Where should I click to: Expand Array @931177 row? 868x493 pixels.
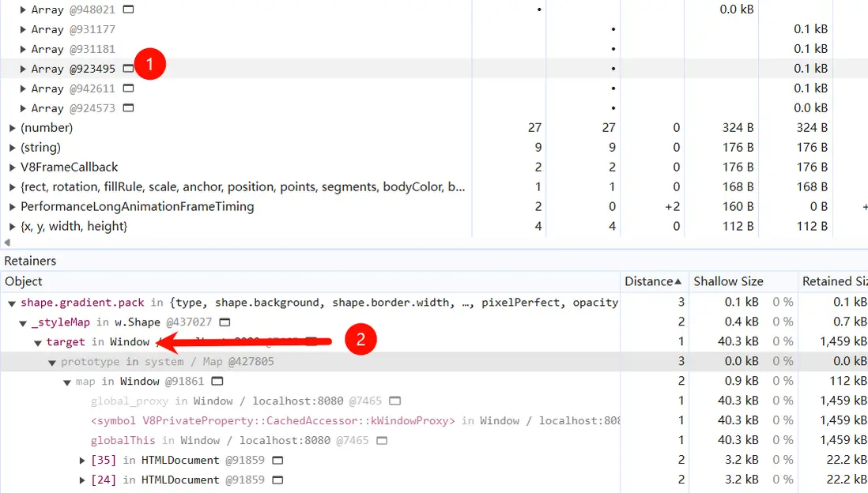click(x=23, y=29)
